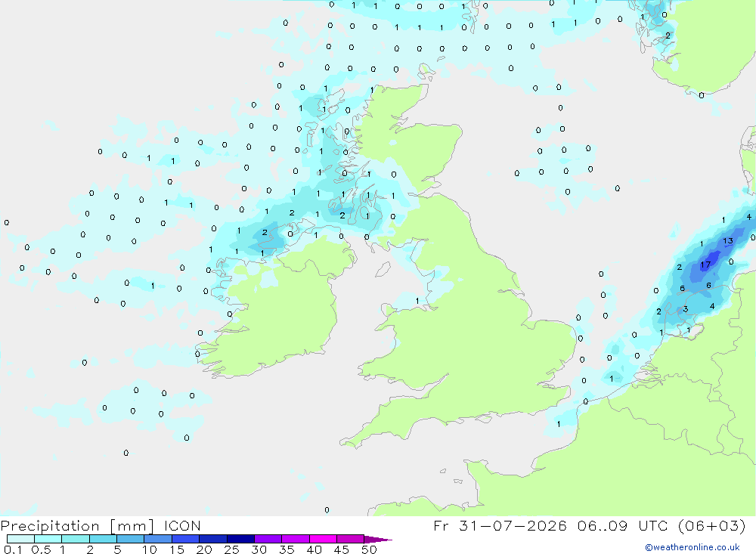The image size is (756, 554).
Task: Select the 30–35 mm purple legend swatch
Action: pyautogui.click(x=268, y=539)
